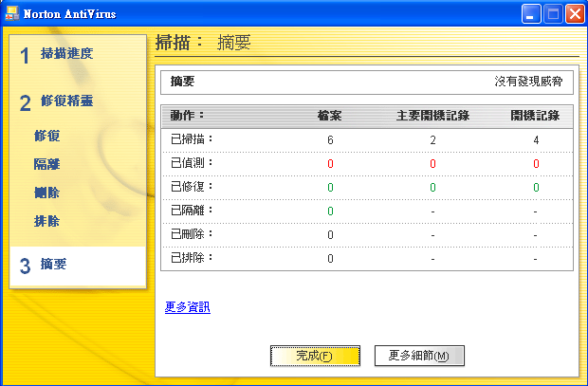Click the 主要開機記錄 column header
The height and width of the screenshot is (386, 588).
coord(432,116)
